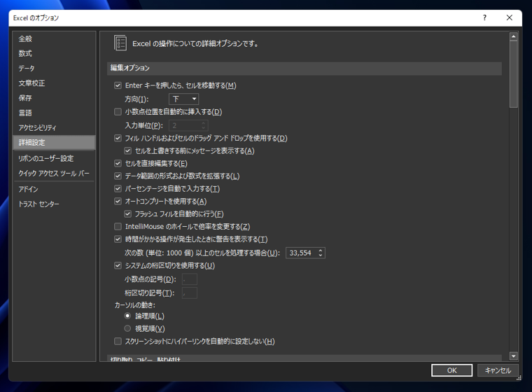
Task: Open the トラスト センター category
Action: tap(54, 204)
